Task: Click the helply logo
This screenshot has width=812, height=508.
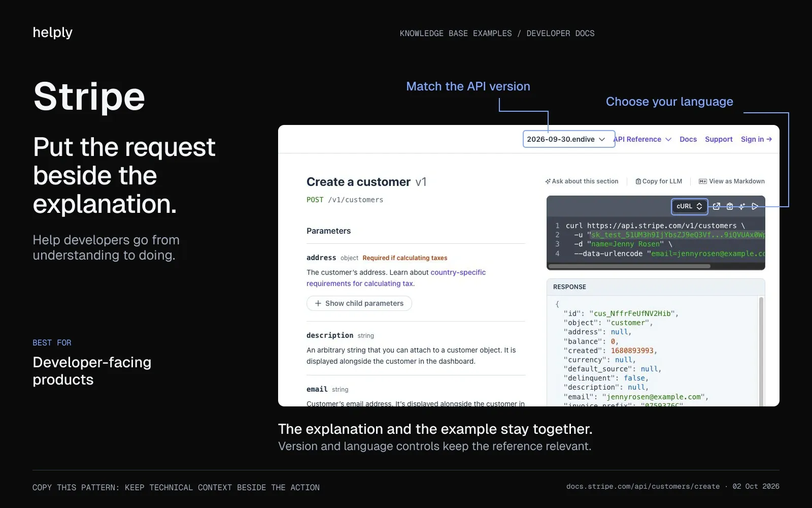Action: pyautogui.click(x=53, y=33)
